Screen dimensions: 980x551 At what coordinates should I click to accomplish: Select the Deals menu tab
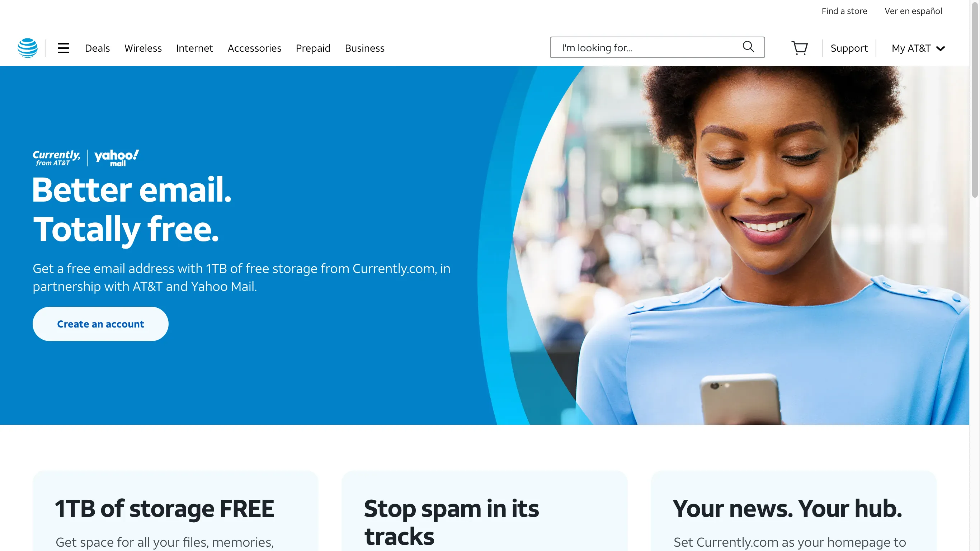tap(97, 48)
